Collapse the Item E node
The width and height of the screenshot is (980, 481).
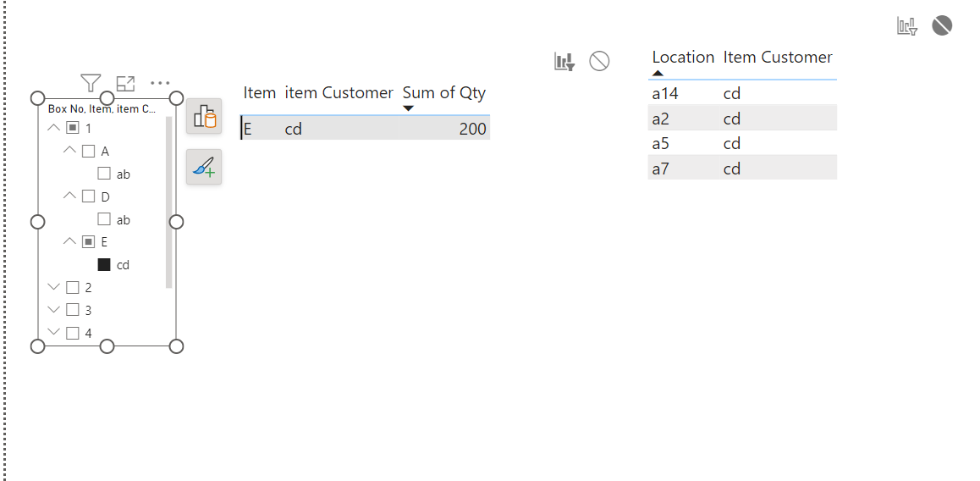[69, 240]
